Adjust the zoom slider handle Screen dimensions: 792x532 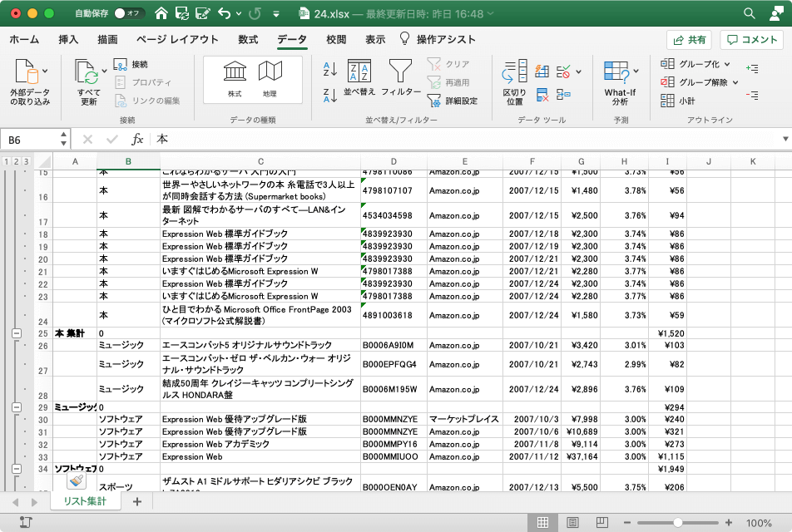[678, 523]
